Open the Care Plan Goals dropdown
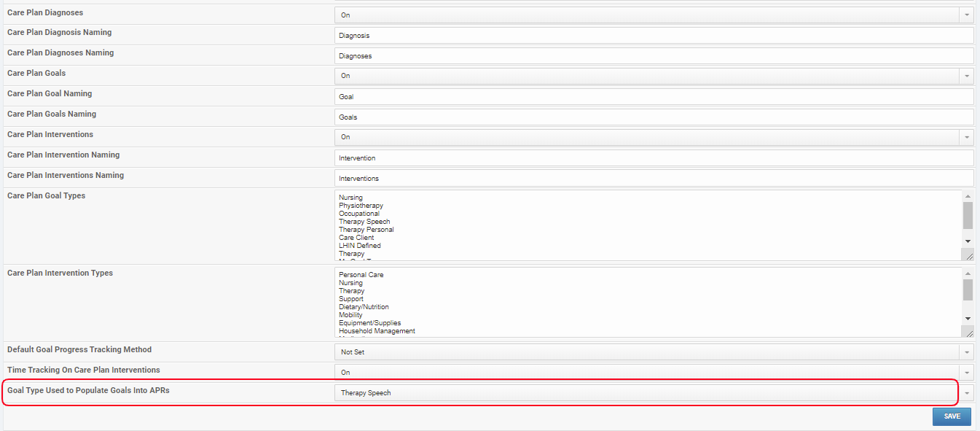 point(967,76)
